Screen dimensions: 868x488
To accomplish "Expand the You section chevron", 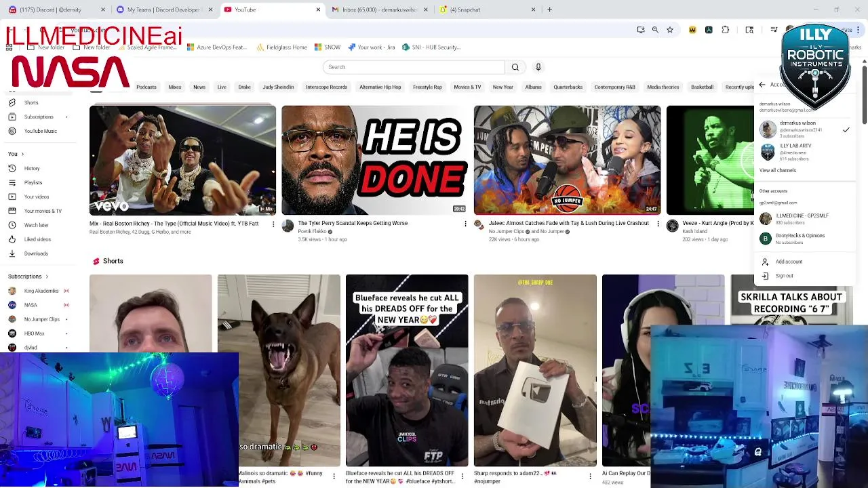I will click(22, 154).
